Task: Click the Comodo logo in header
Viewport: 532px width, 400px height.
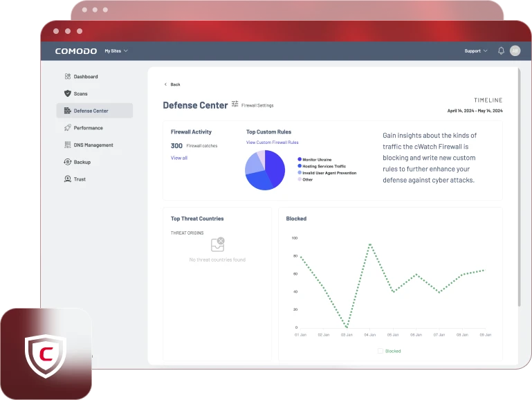Action: 75,51
